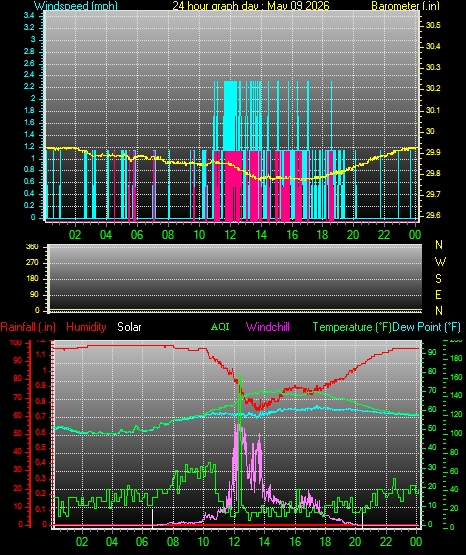
Task: Select the purple 'Windchill' legend label
Action: [x=267, y=327]
